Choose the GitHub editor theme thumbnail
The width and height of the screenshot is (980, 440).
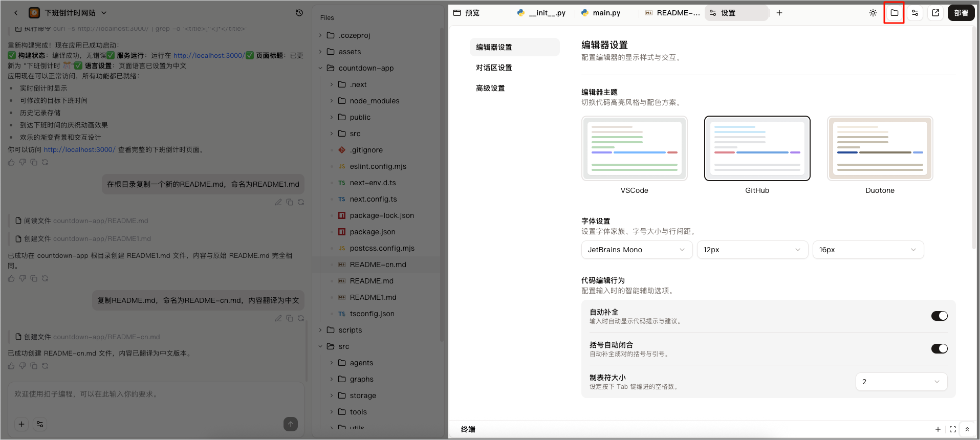[757, 148]
